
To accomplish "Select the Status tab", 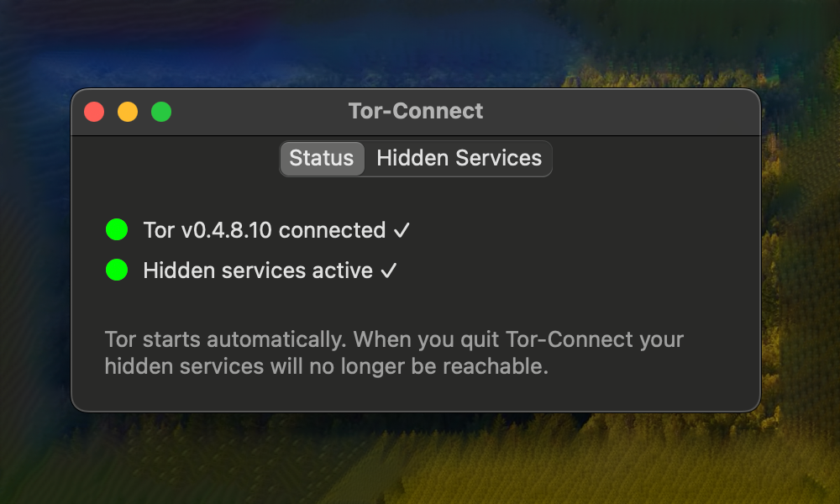I will (x=322, y=159).
